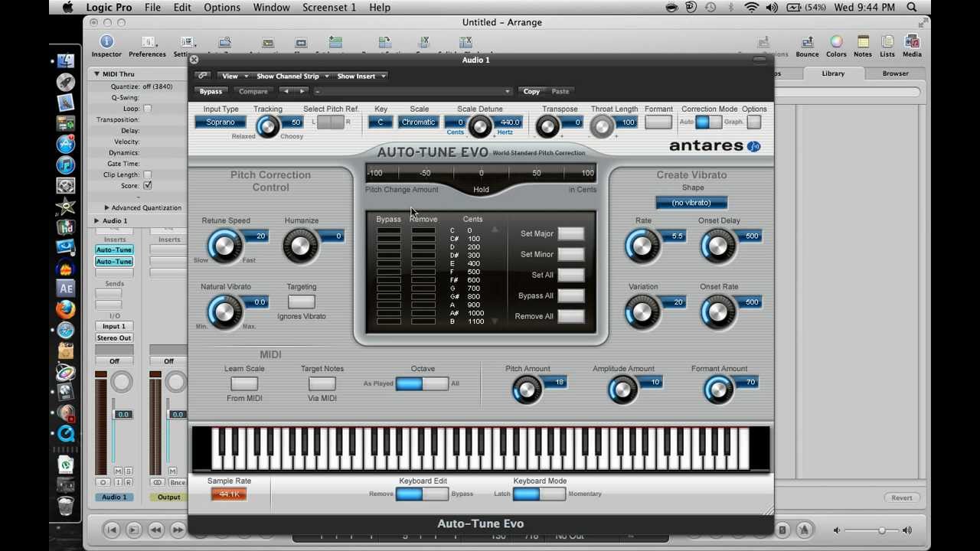Toggle the Clip Length checkbox
Screen dimensions: 980x551
[147, 174]
